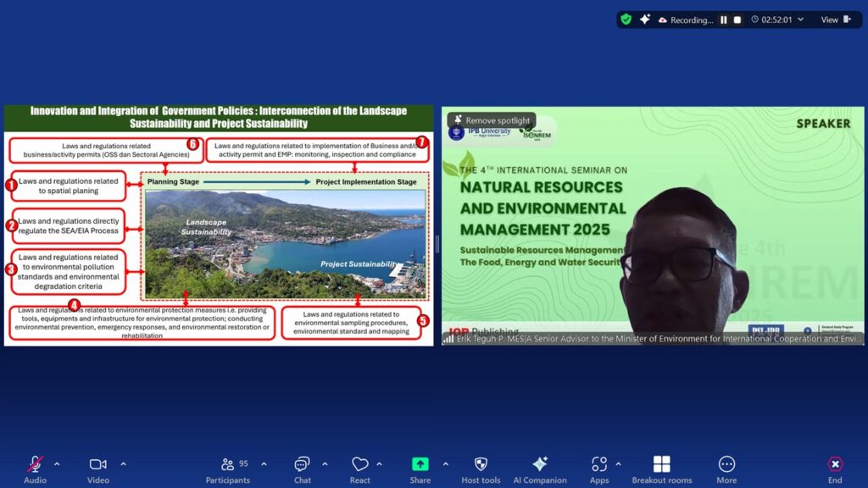The height and width of the screenshot is (488, 868).
Task: Expand the video options chevron
Action: tap(123, 463)
